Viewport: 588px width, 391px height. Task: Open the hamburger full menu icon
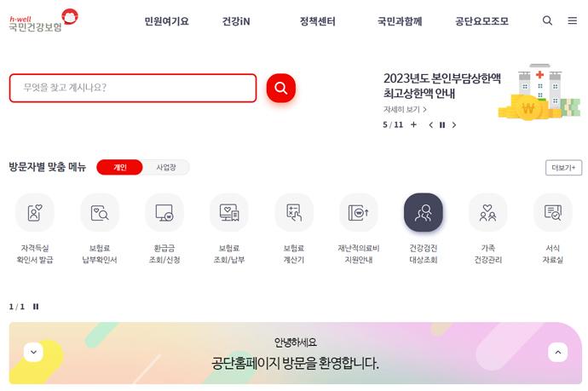coord(573,20)
